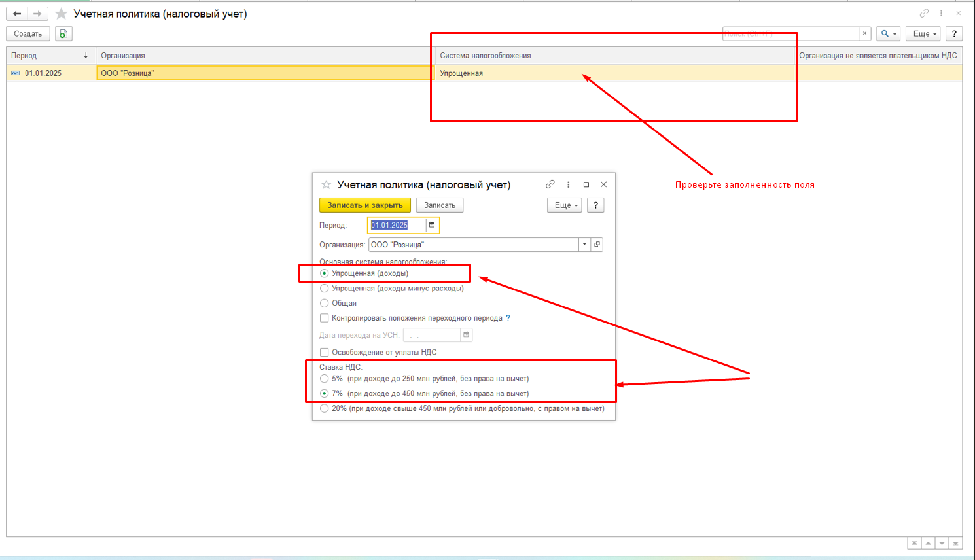Open the transition period help question mark
The height and width of the screenshot is (560, 975).
pyautogui.click(x=508, y=318)
